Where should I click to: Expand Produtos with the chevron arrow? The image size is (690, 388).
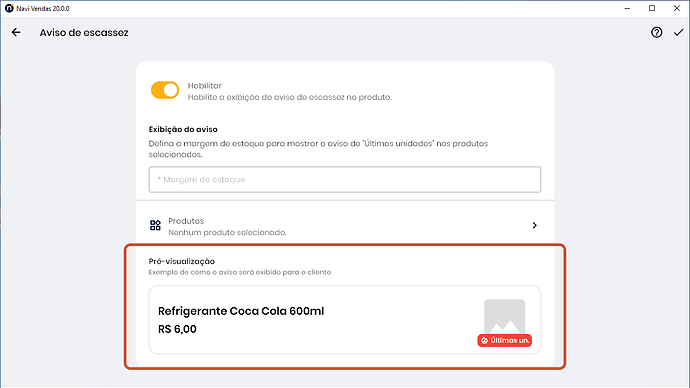535,225
